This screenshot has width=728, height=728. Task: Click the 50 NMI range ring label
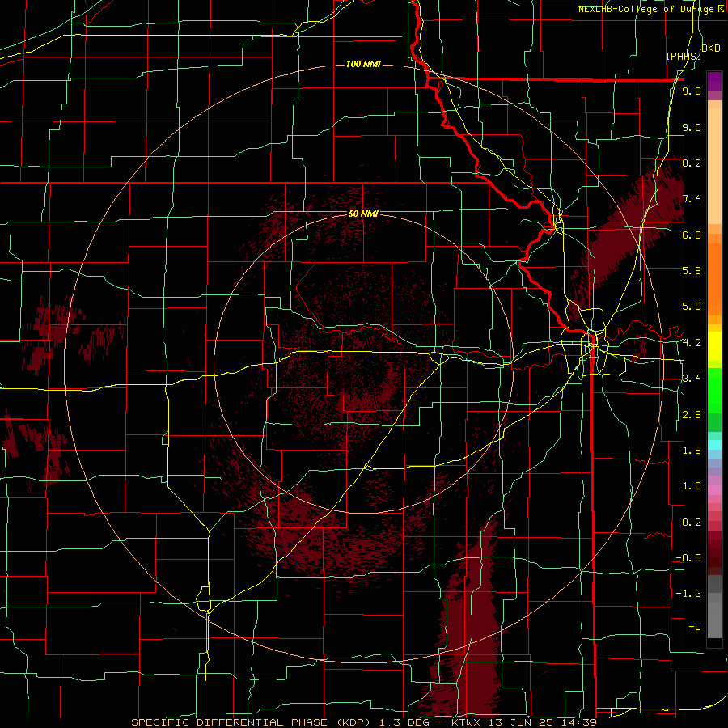[x=363, y=214]
